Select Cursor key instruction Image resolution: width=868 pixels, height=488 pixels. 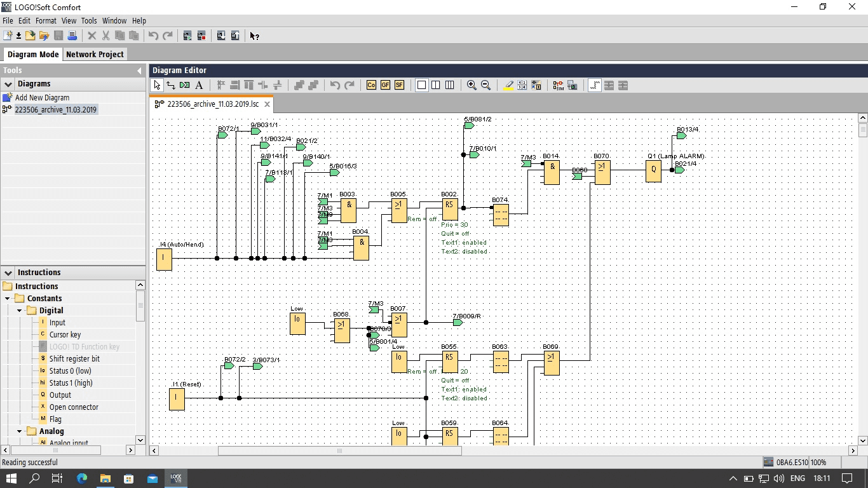tap(65, 335)
